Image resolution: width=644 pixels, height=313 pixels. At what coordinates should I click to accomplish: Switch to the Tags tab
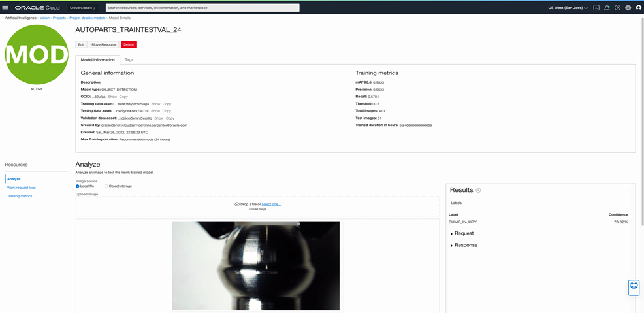tap(129, 59)
